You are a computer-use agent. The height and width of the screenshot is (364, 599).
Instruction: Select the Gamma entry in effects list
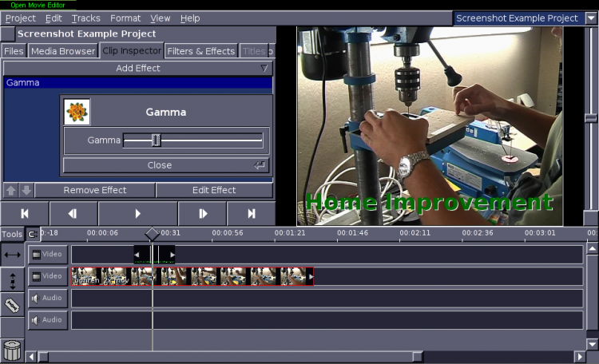click(x=138, y=82)
